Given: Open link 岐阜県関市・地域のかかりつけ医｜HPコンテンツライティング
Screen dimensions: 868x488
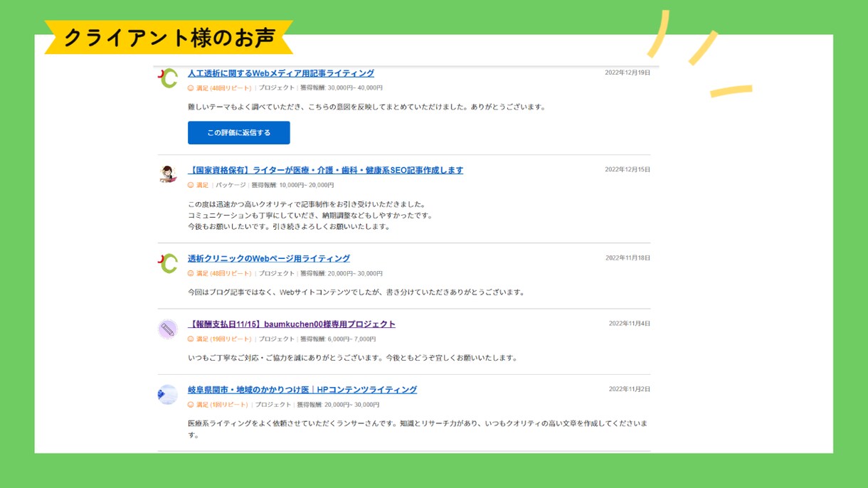Looking at the screenshot, I should click(302, 389).
